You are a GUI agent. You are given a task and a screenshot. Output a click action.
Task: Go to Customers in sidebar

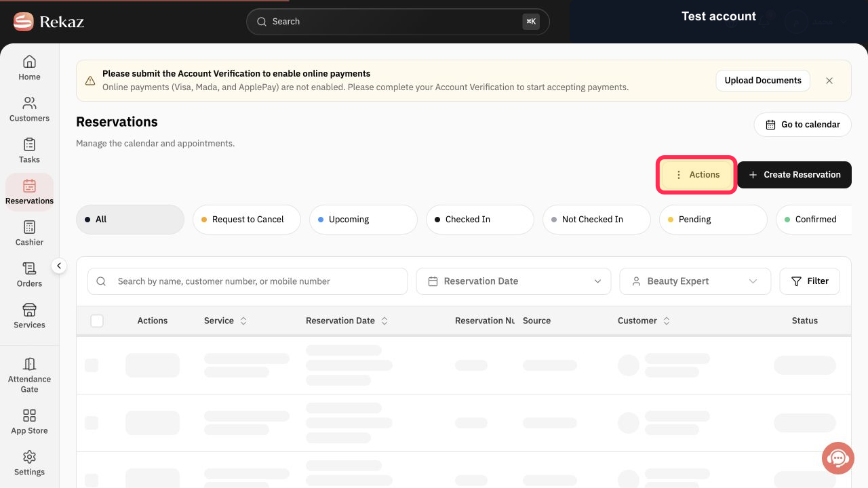29,109
